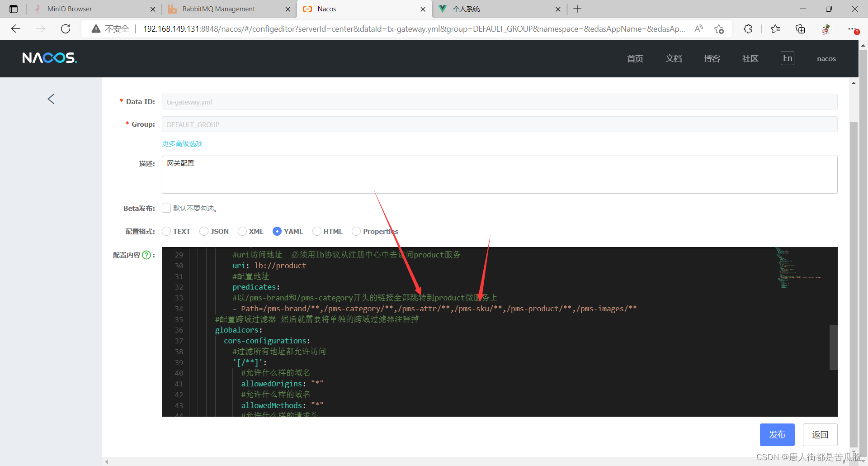Screen dimensions: 868x466
Task: Go back using the left chevron
Action: [x=51, y=99]
